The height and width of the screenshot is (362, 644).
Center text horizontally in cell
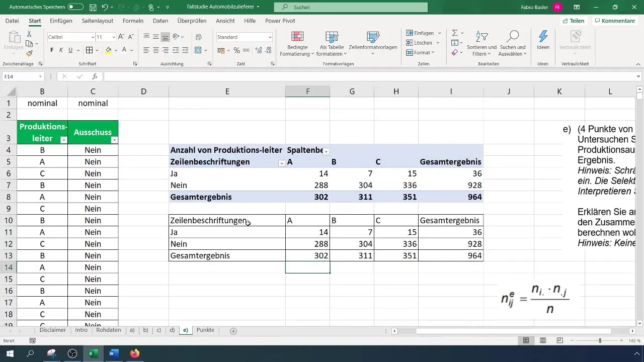156,50
